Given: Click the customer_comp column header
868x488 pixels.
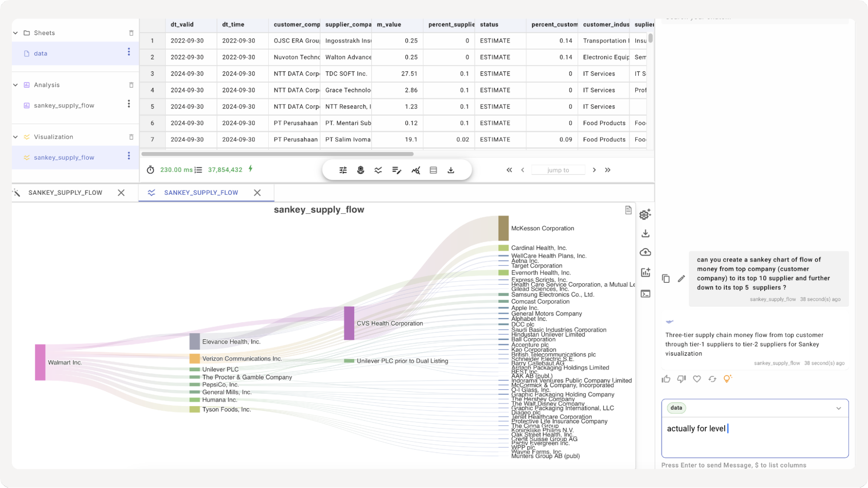Looking at the screenshot, I should pos(294,25).
